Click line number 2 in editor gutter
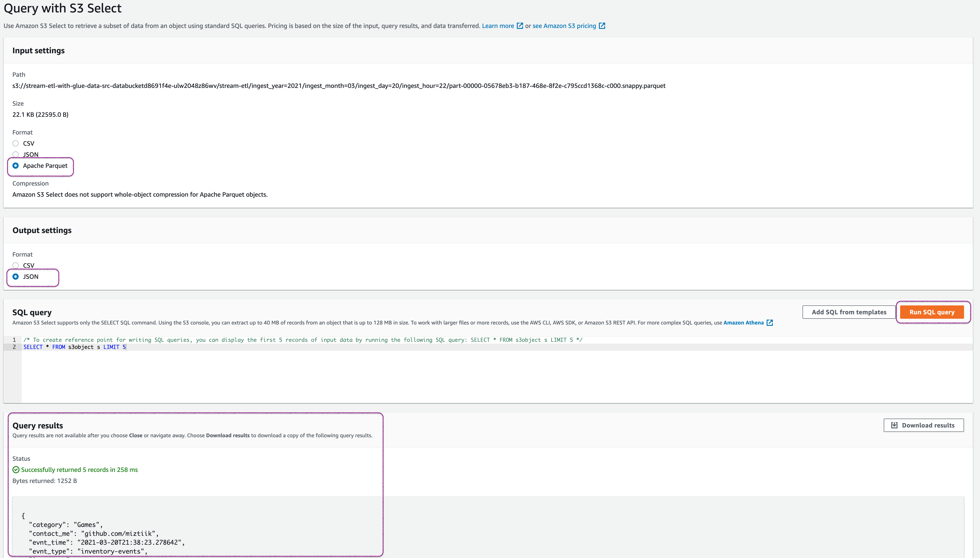Image resolution: width=980 pixels, height=558 pixels. 14,347
